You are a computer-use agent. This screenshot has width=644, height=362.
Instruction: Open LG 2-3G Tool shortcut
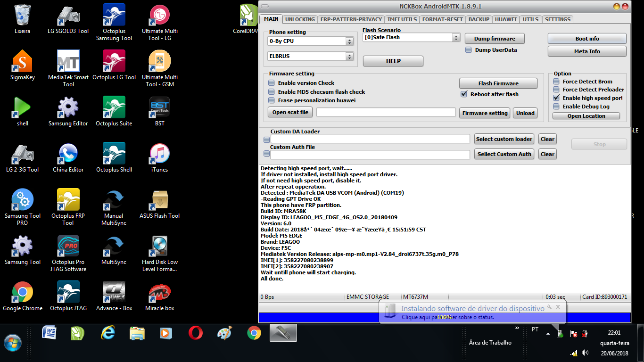[22, 157]
